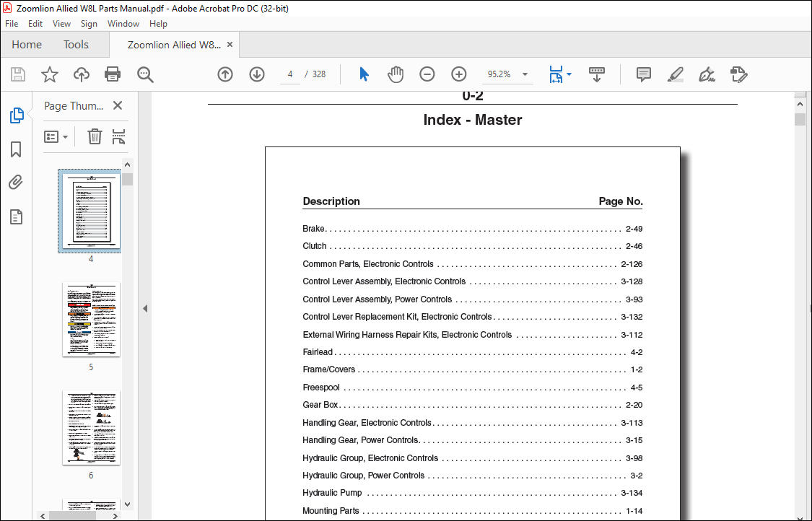Switch to the Tools tab
Image resolution: width=812 pixels, height=521 pixels.
point(76,45)
